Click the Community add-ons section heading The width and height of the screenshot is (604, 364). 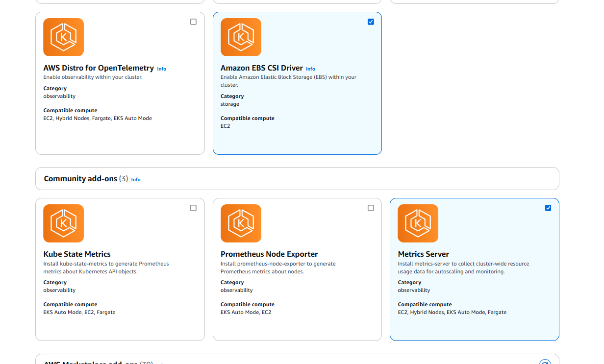click(x=80, y=179)
